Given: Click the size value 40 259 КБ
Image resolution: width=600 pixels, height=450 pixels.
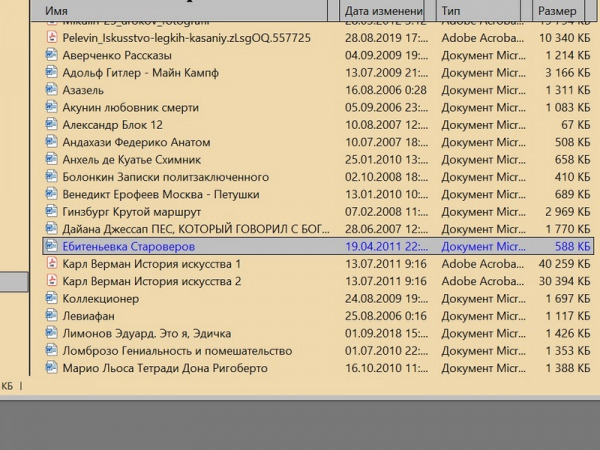Looking at the screenshot, I should pos(564,264).
